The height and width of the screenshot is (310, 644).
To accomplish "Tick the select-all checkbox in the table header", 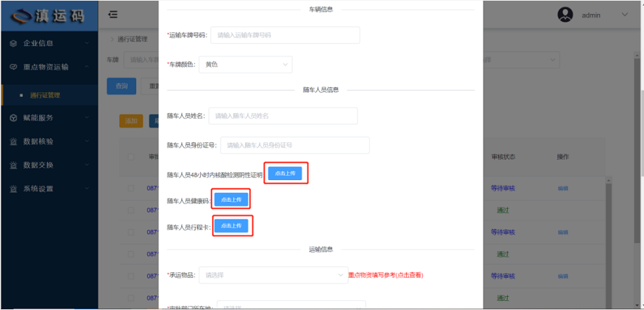I will (131, 157).
